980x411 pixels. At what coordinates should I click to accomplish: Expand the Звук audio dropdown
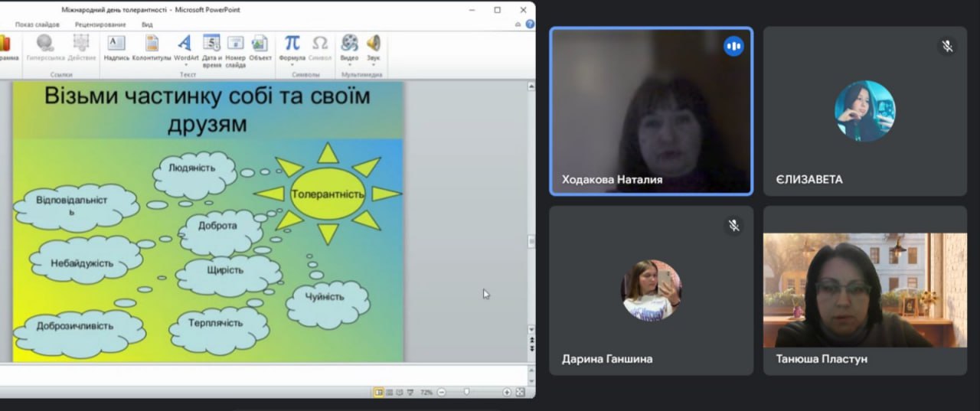[x=373, y=64]
